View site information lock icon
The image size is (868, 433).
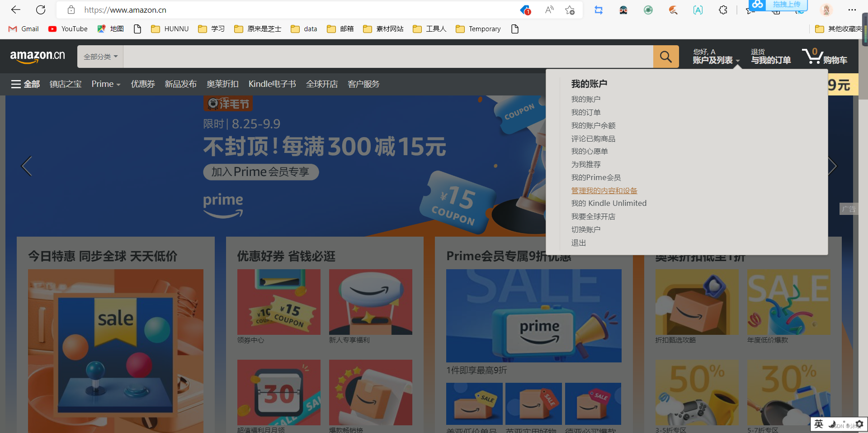pyautogui.click(x=71, y=10)
